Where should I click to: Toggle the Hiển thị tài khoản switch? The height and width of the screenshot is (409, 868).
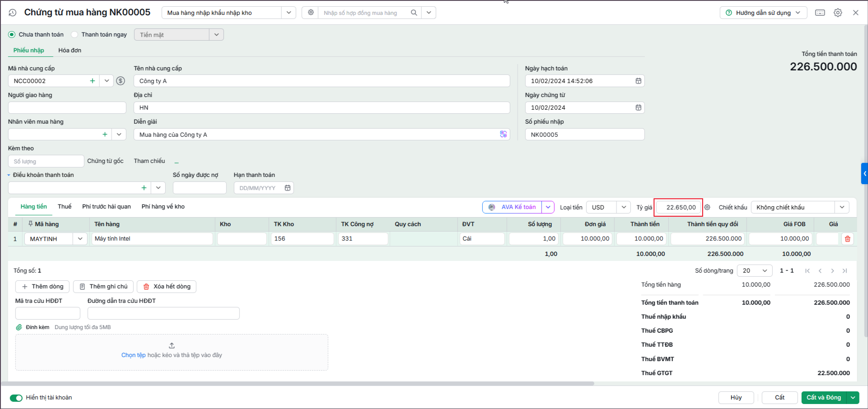[x=16, y=398]
